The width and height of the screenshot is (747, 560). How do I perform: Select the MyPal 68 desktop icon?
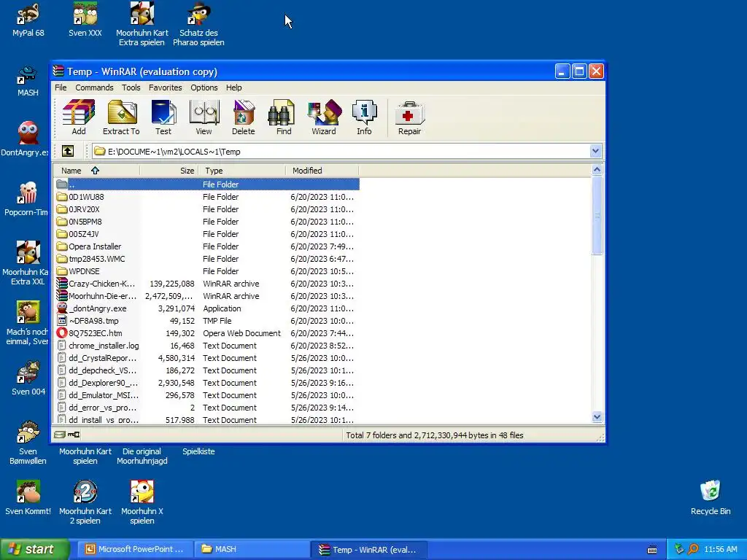(28, 20)
